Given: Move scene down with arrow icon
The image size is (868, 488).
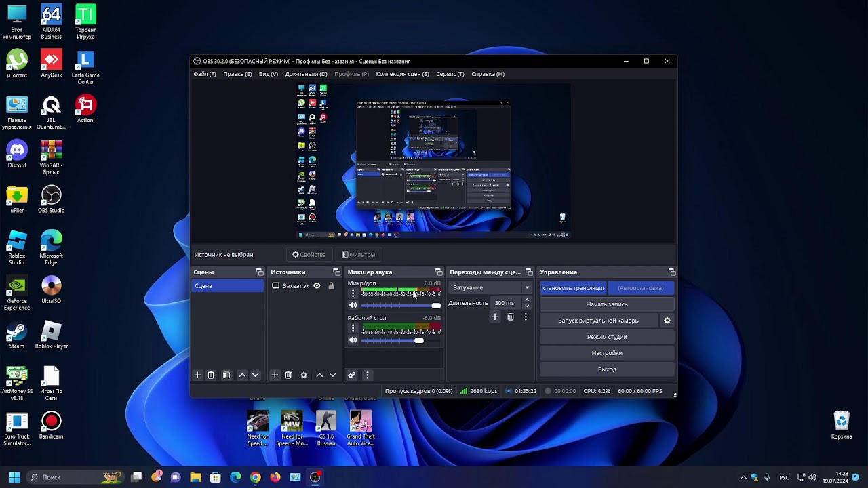Looking at the screenshot, I should pyautogui.click(x=256, y=375).
